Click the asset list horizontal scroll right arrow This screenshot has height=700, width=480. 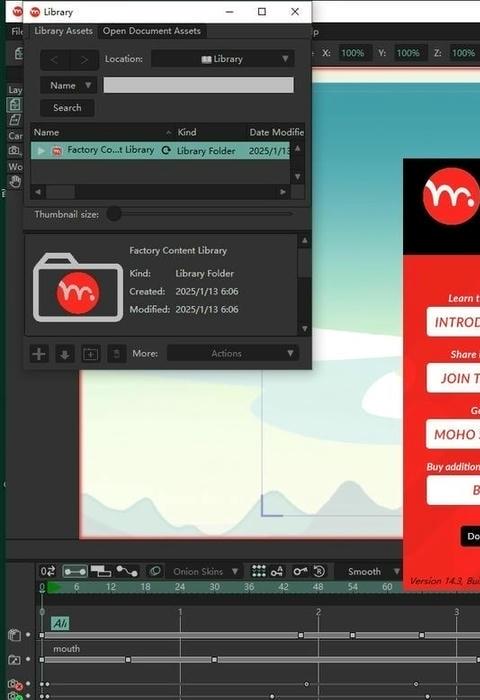283,192
